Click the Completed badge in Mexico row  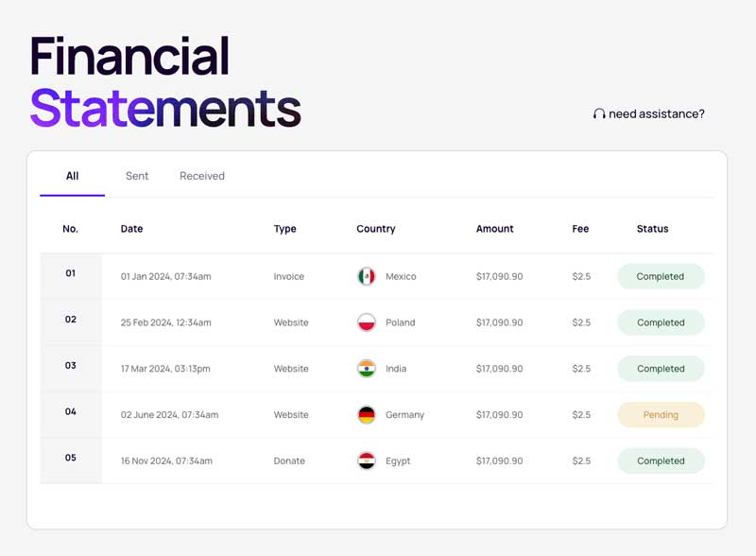[661, 276]
